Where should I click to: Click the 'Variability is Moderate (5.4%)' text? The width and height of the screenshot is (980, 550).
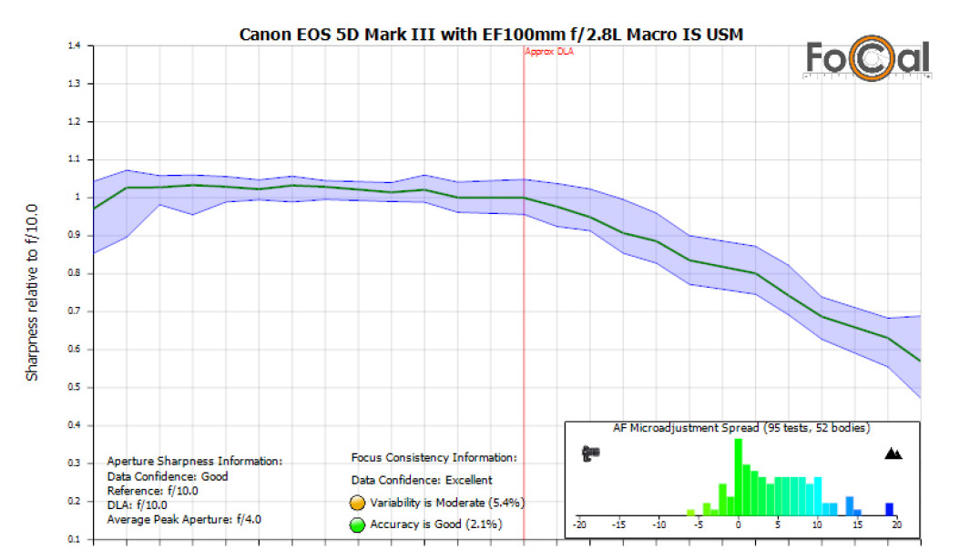447,503
